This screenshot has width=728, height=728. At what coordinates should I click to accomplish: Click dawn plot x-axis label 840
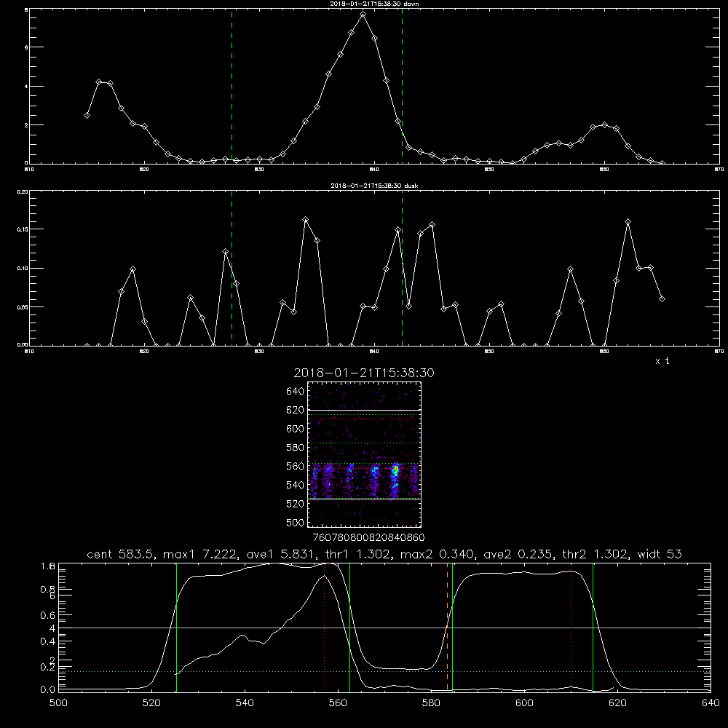click(x=374, y=170)
